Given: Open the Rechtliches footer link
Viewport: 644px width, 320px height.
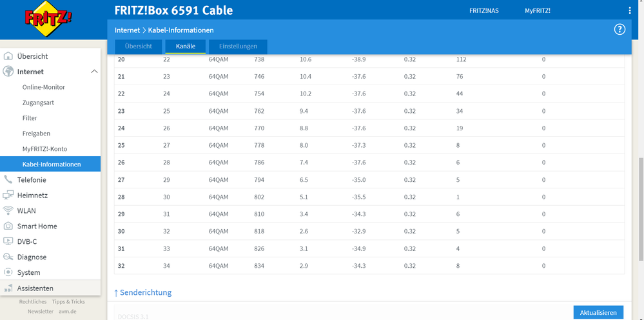Looking at the screenshot, I should tap(33, 301).
